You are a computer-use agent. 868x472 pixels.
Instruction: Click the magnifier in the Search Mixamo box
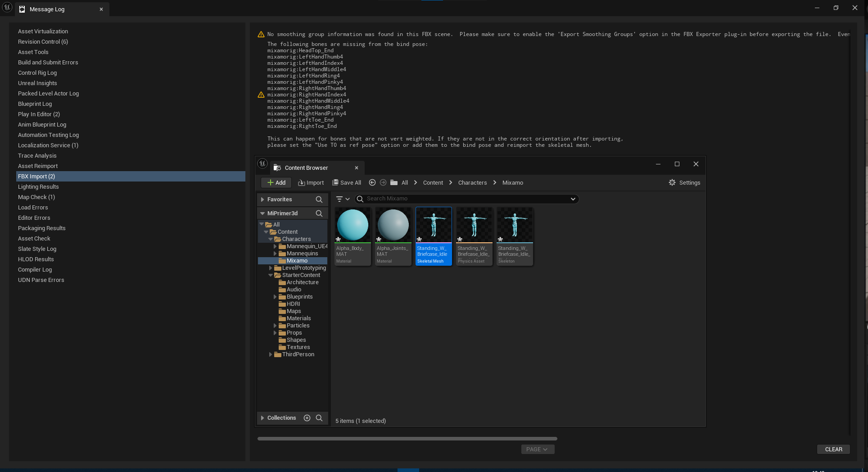(x=360, y=199)
